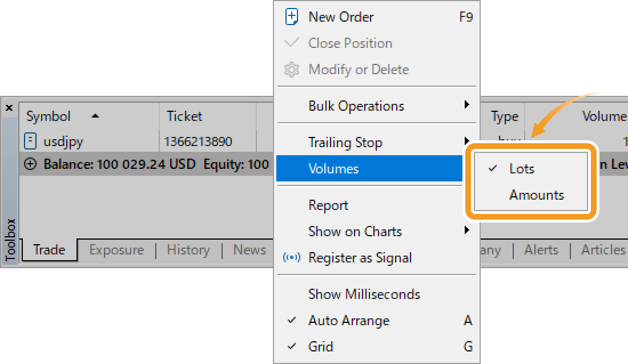This screenshot has width=628, height=364.
Task: Choose Report from the context menu
Action: point(376,205)
